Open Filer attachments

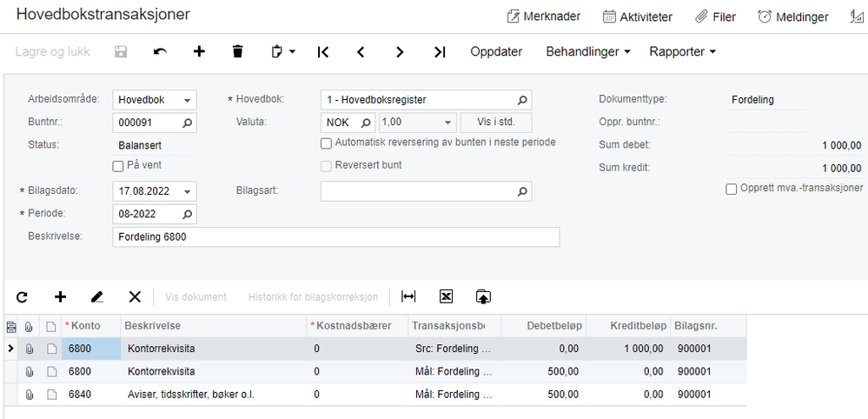(x=715, y=17)
